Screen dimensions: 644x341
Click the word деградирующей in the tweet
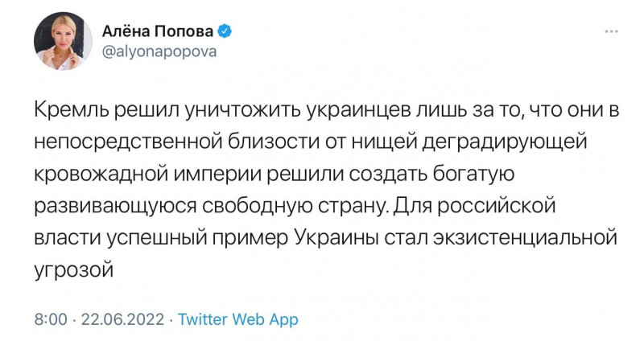pos(505,143)
